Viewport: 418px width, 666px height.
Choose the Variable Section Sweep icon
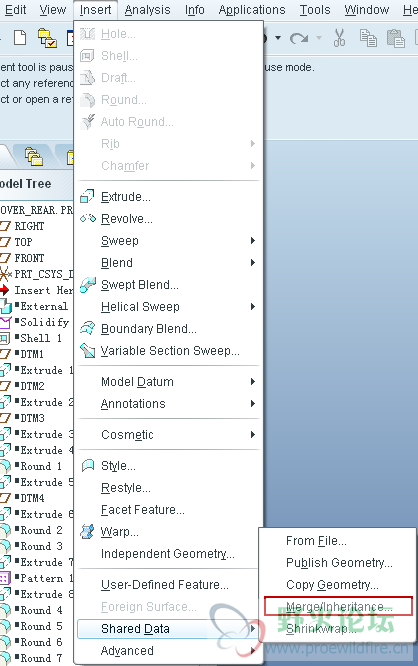point(88,350)
